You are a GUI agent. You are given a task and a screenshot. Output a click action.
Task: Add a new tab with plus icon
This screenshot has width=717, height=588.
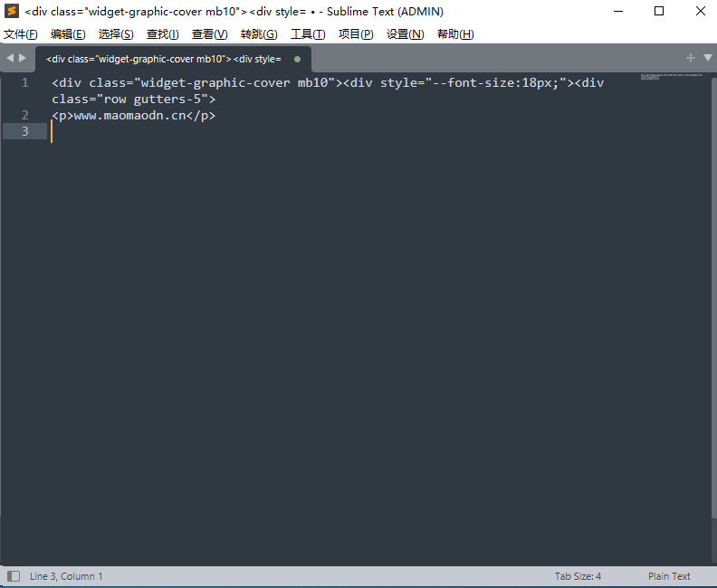pos(691,58)
